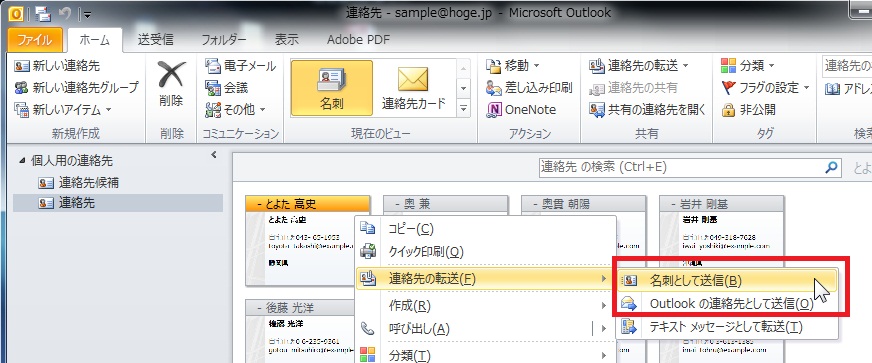Select the 連絡先カード view
The image size is (872, 363).
414,88
